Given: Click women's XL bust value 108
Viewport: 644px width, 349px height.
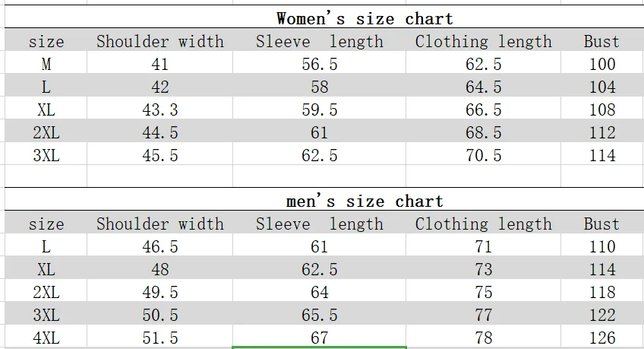Looking at the screenshot, I should click(601, 110).
